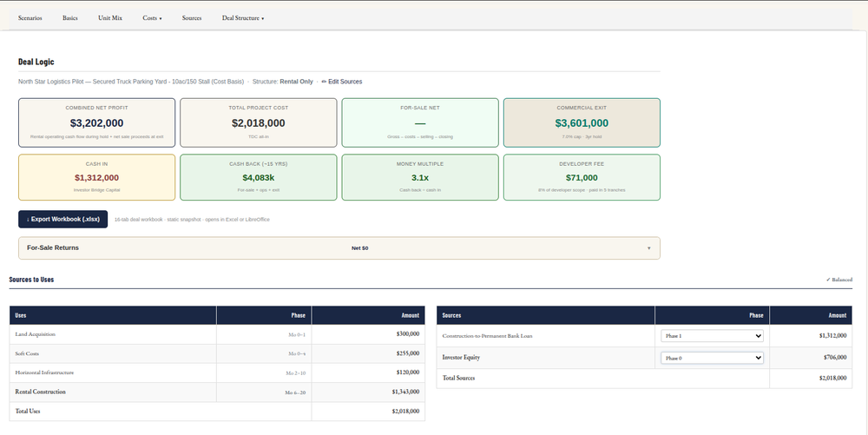Click the Combined Net Profit card
The image size is (868, 435).
(97, 123)
